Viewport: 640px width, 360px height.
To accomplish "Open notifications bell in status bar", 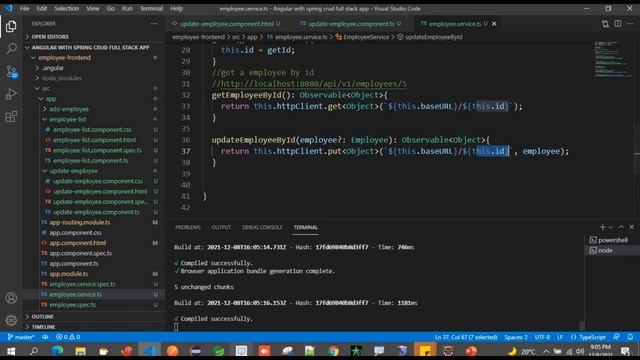I will [630, 337].
